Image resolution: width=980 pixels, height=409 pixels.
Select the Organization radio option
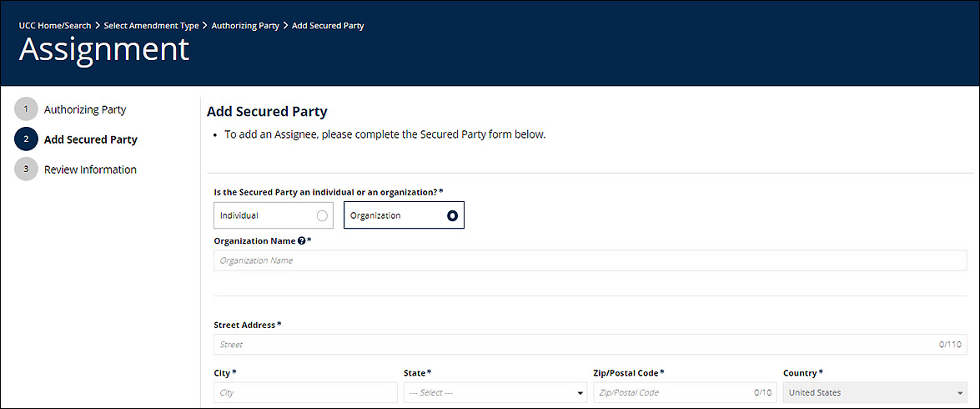pos(452,215)
